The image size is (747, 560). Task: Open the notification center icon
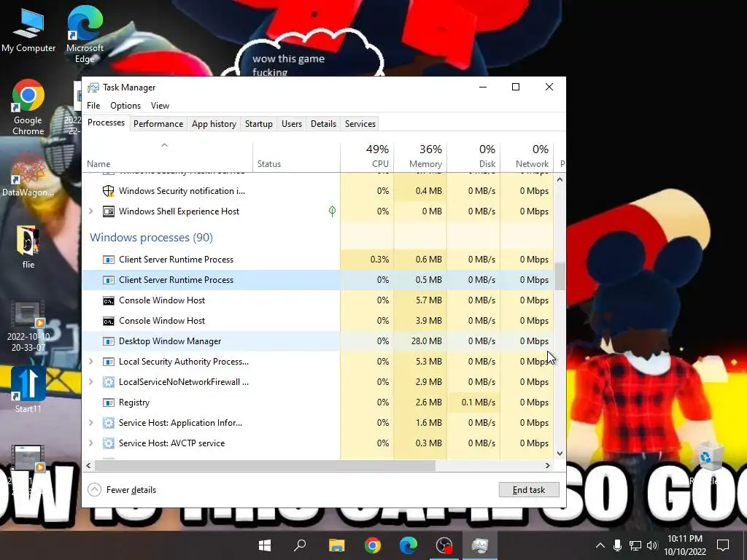coord(723,545)
